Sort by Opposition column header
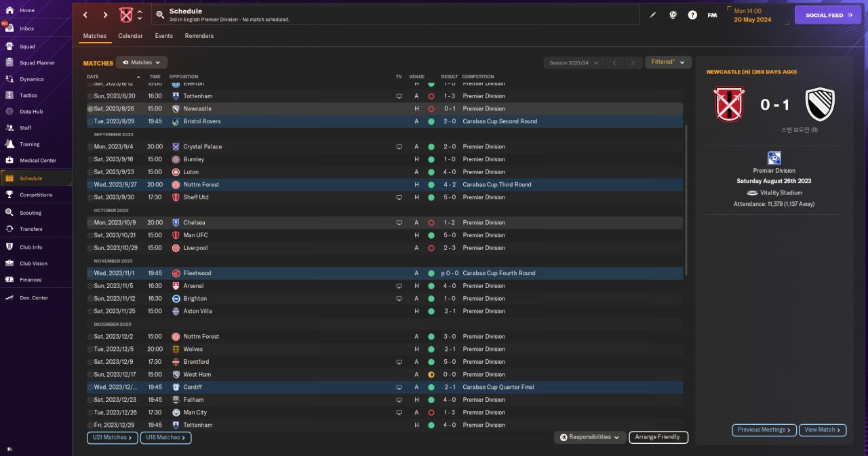Screen dimensions: 868x456 point(184,77)
